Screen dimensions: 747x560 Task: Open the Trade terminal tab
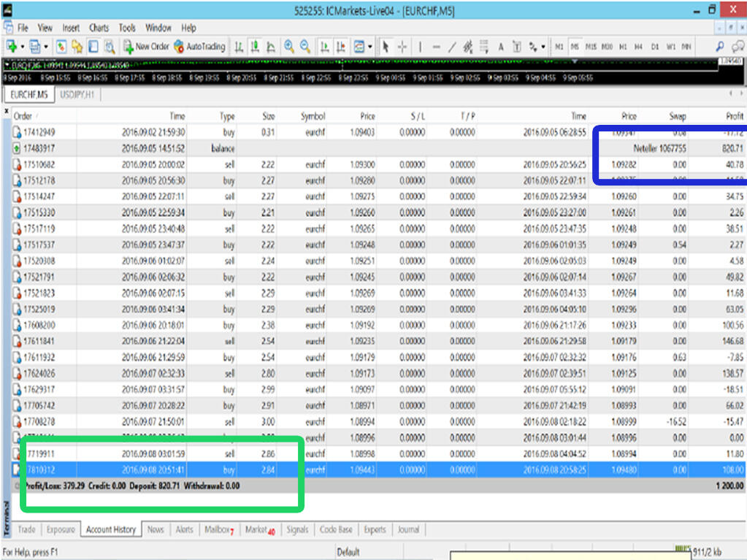tap(27, 529)
